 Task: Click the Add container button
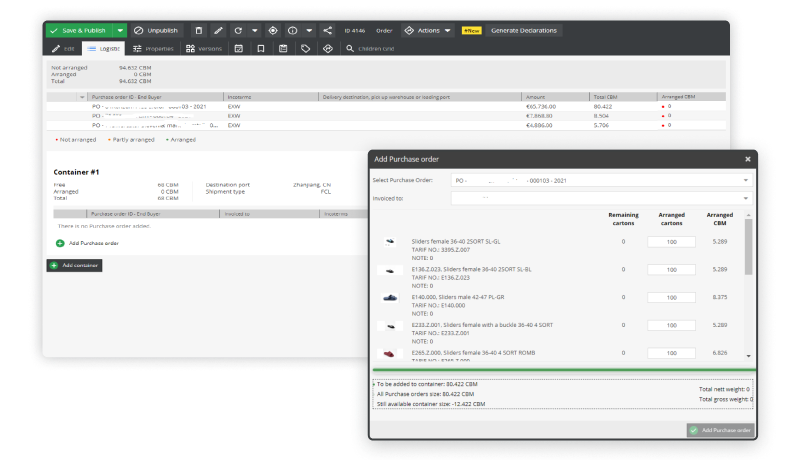point(74,265)
